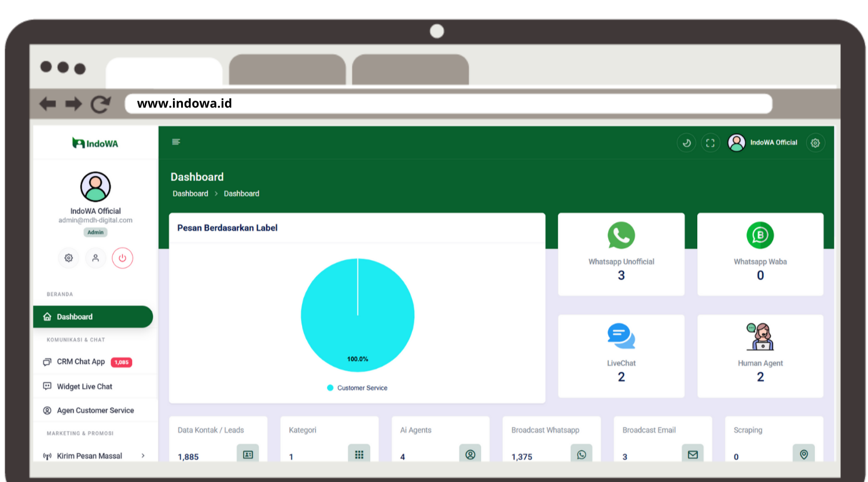
Task: Click the admin@mdh-digital.com email text
Action: [x=95, y=220]
